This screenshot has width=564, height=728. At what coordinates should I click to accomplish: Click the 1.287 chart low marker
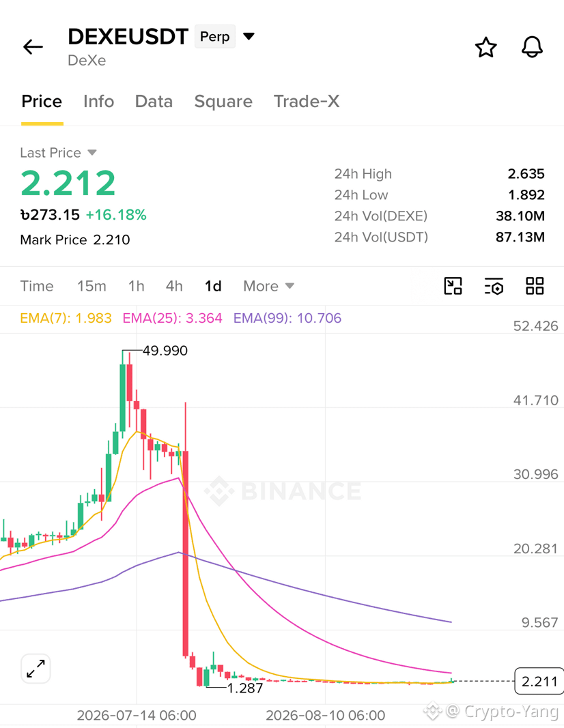(x=245, y=688)
